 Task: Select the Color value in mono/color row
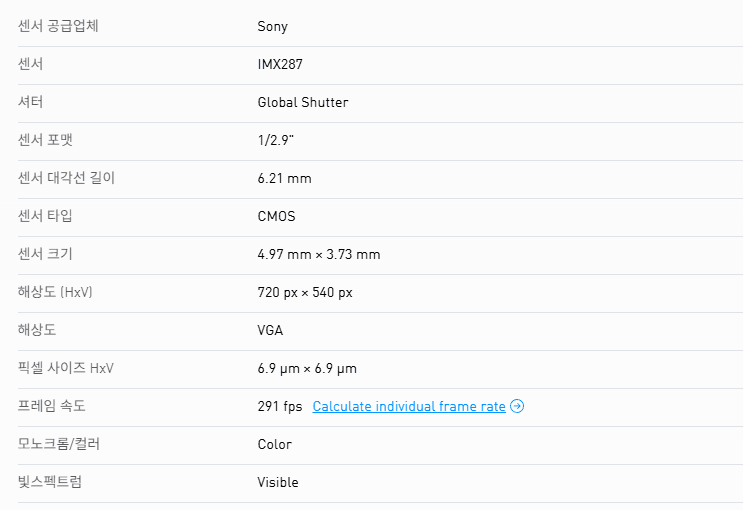274,444
